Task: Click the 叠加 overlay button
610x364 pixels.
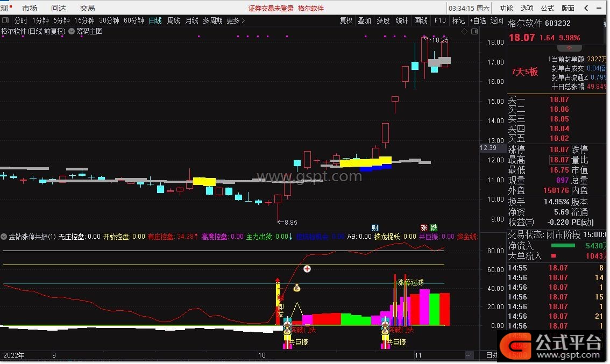Action: pyautogui.click(x=365, y=20)
